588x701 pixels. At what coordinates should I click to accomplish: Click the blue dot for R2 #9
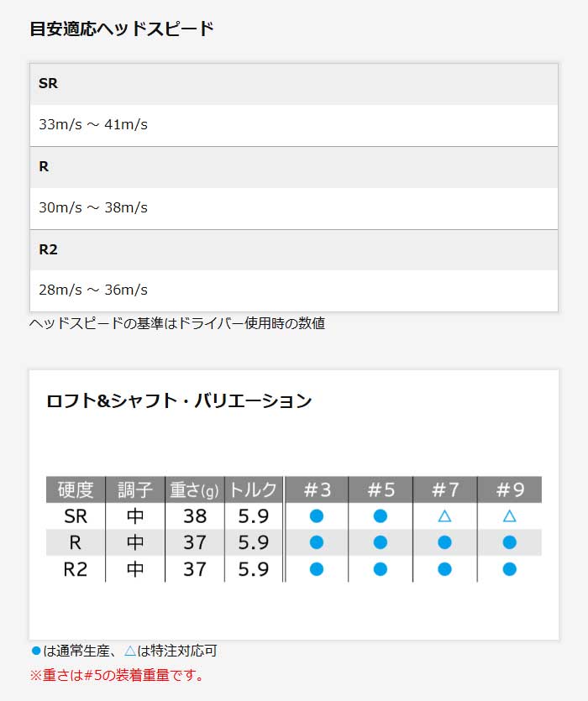click(509, 569)
